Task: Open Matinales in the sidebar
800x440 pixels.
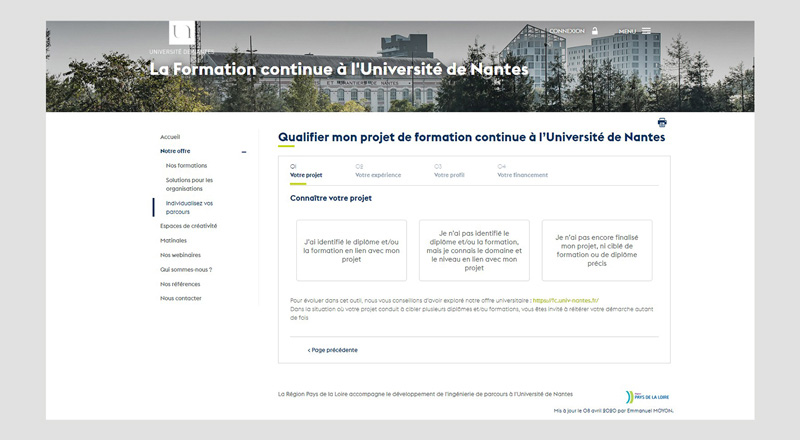Action: coord(173,240)
